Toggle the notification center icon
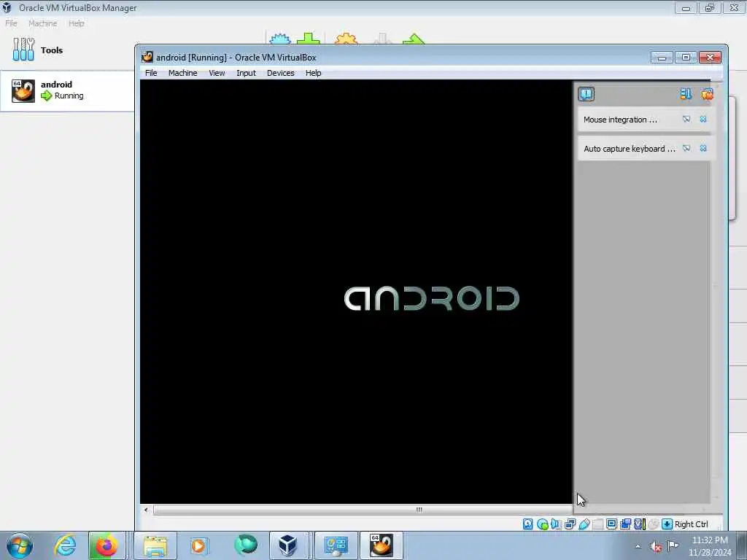 pyautogui.click(x=586, y=94)
